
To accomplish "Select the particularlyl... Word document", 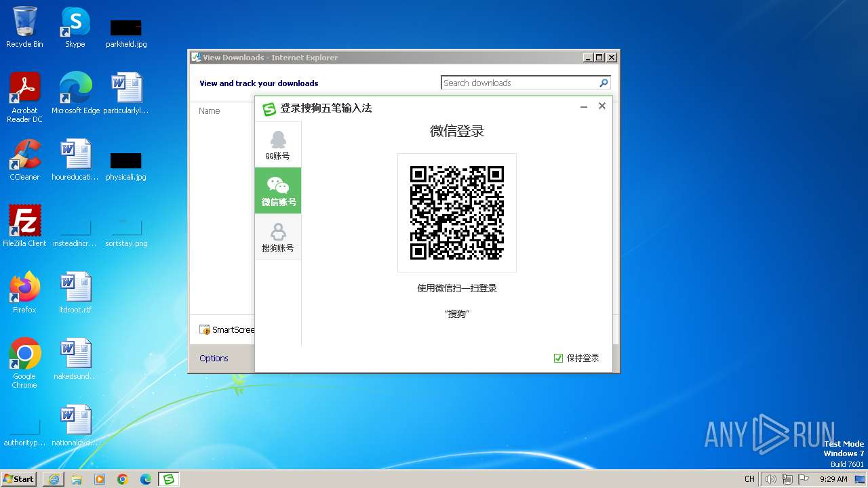I will [x=126, y=94].
